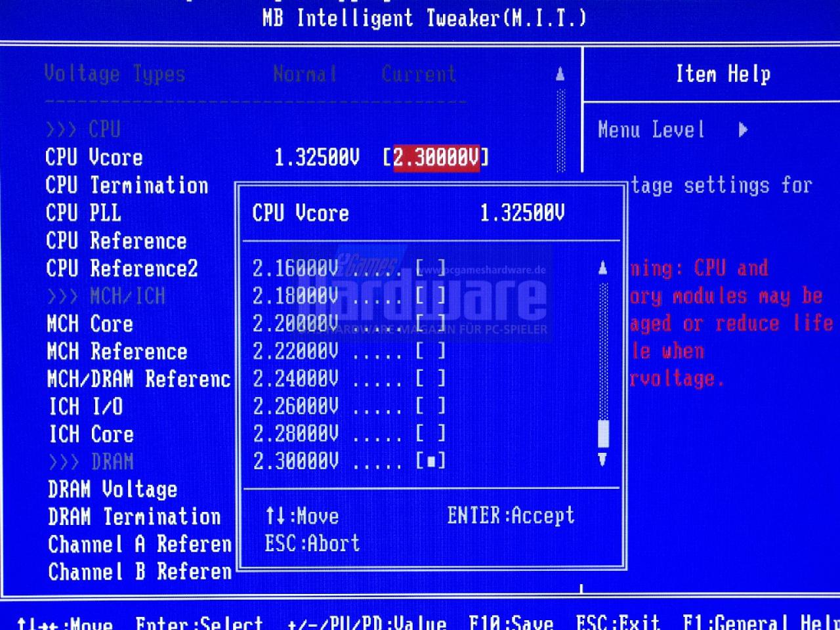Select the Channel A Reference setting
840x630 pixels.
pyautogui.click(x=140, y=544)
